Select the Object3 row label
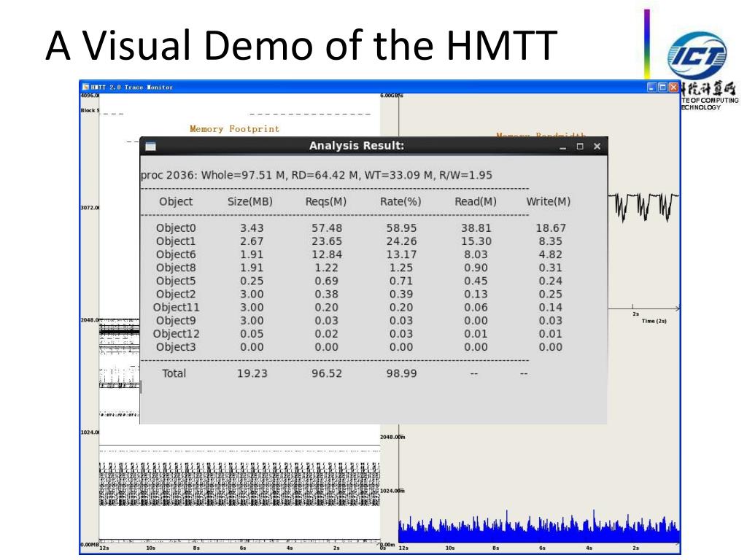 [176, 347]
